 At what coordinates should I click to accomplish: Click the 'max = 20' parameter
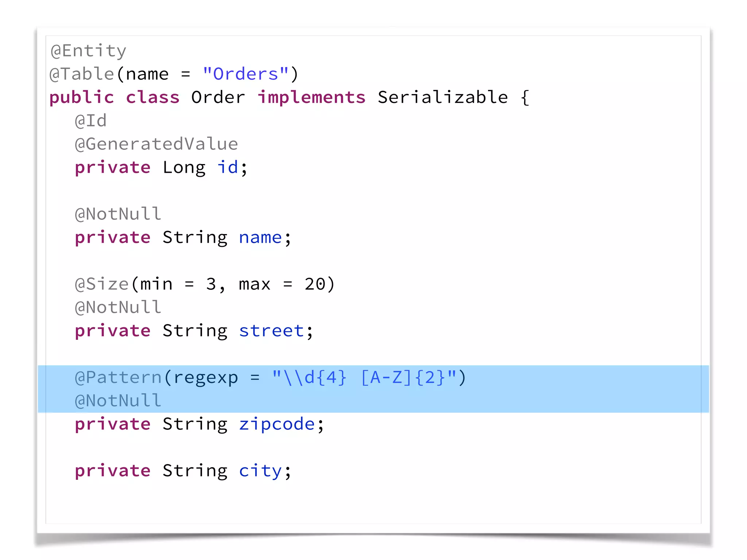point(282,284)
